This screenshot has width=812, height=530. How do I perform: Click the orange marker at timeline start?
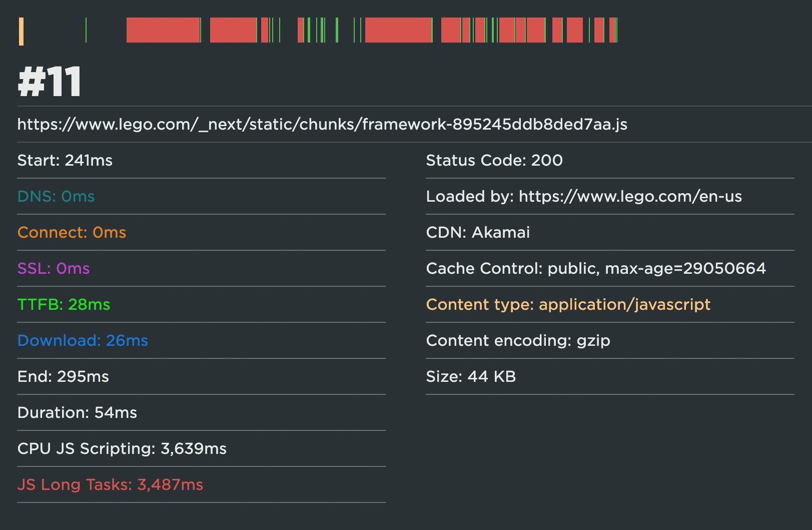[21, 31]
